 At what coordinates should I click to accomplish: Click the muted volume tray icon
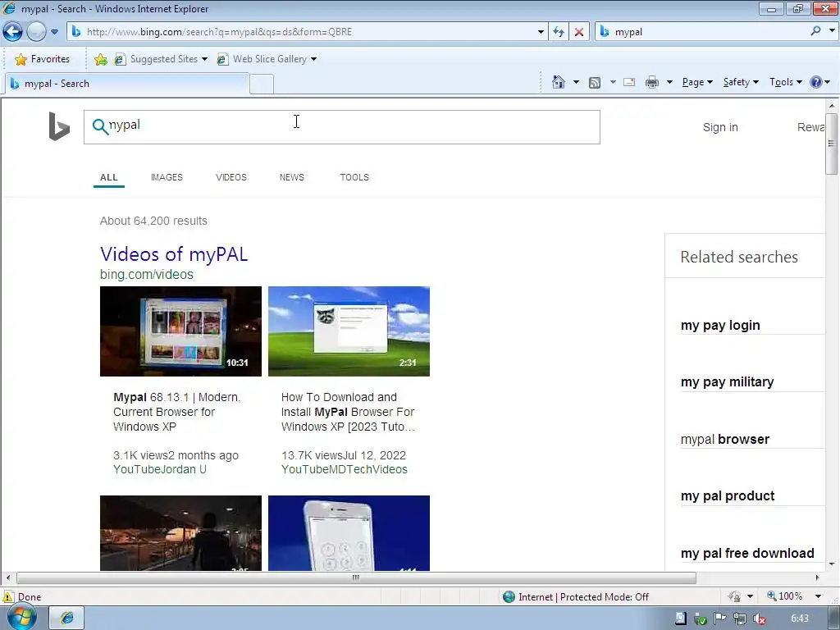[x=759, y=619]
